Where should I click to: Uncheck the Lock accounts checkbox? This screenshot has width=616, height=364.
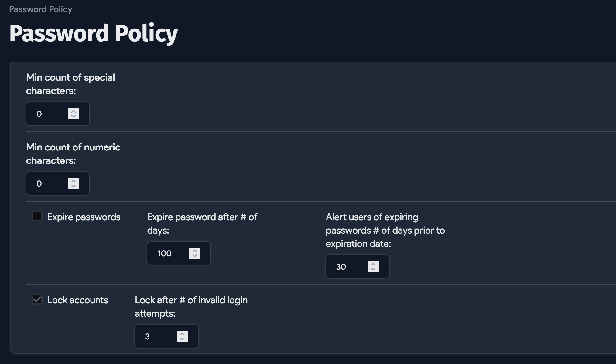37,300
